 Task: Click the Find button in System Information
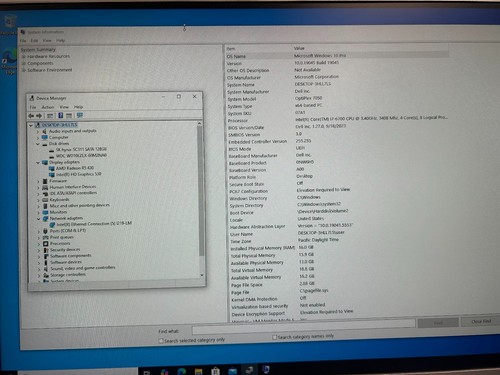click(x=438, y=323)
